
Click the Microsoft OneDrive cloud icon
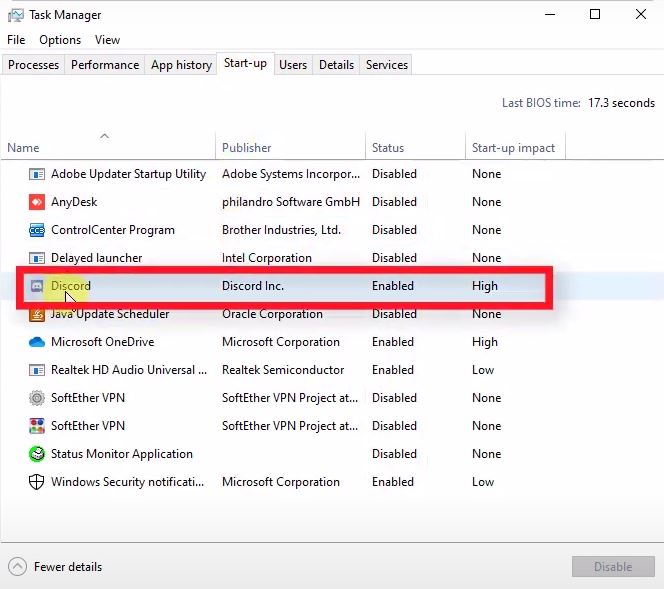tap(37, 342)
